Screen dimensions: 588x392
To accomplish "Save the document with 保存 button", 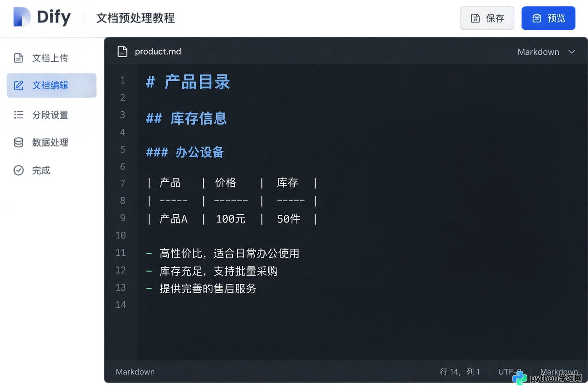I will (487, 18).
